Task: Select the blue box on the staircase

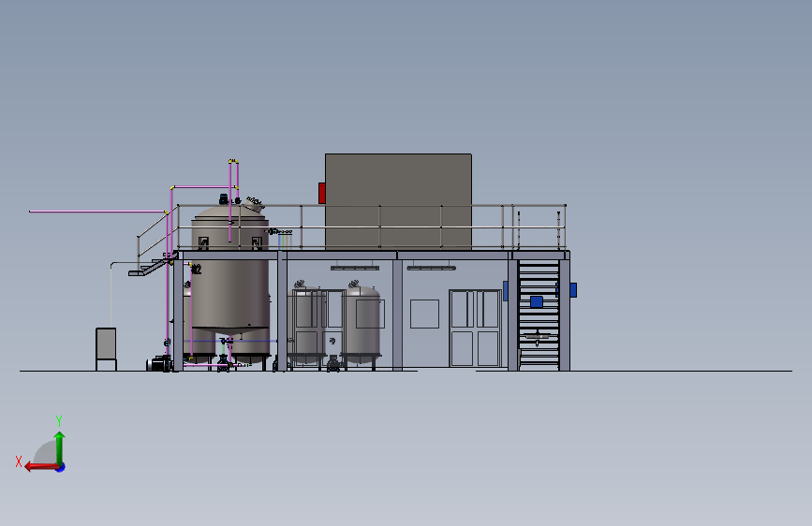Action: [x=537, y=301]
